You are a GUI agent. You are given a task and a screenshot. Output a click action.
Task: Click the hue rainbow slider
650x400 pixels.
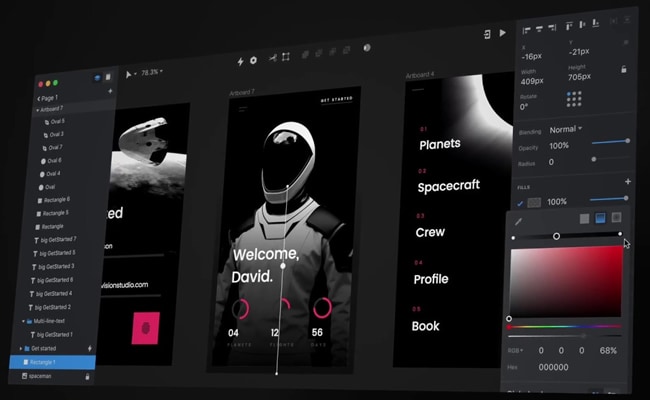(x=564, y=327)
